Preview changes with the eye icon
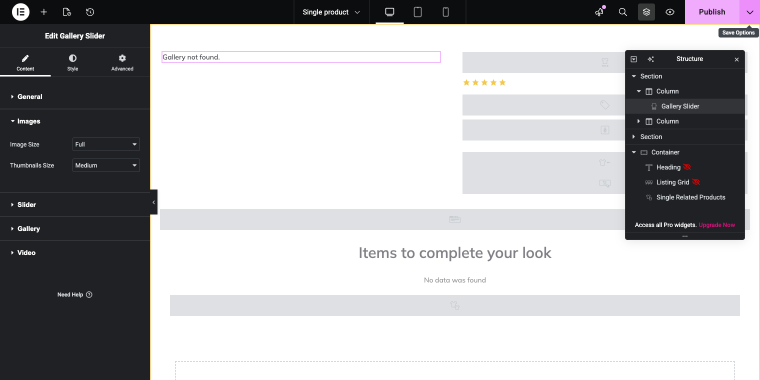 (x=670, y=12)
